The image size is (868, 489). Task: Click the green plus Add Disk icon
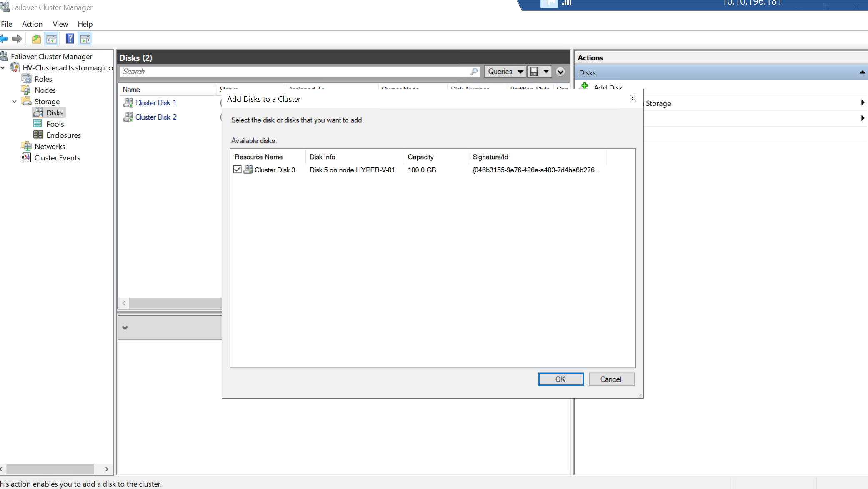[585, 86]
